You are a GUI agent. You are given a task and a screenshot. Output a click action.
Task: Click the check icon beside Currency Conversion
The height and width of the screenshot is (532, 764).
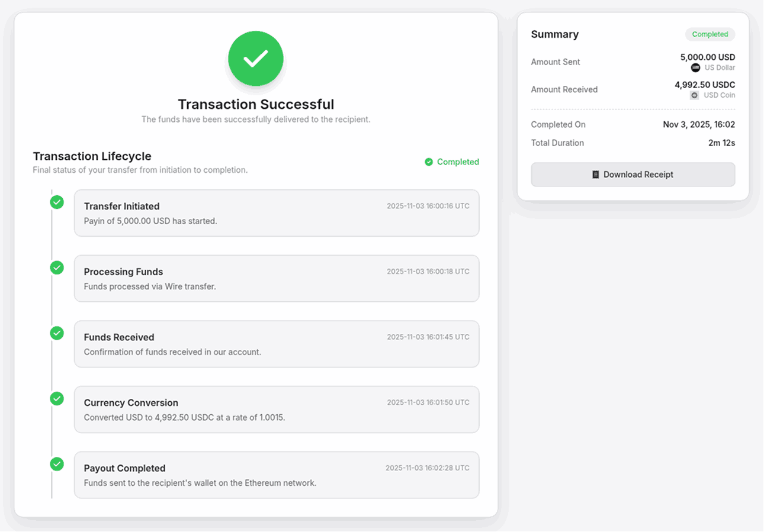click(57, 399)
